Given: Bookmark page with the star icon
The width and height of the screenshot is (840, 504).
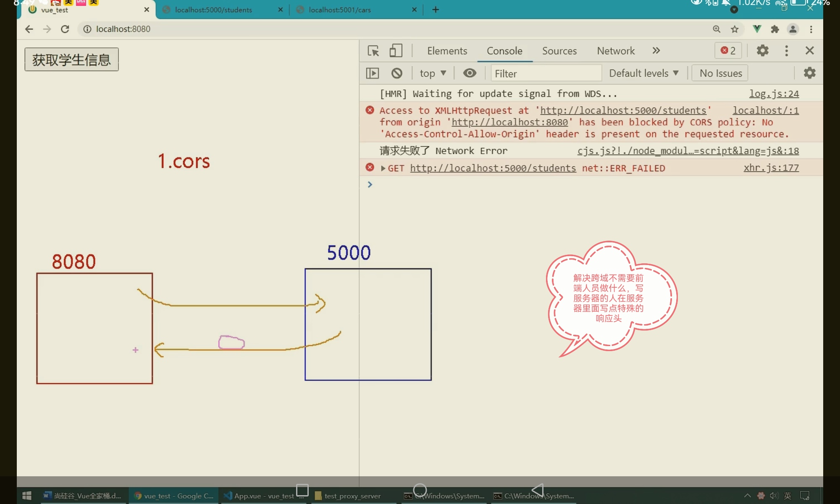Looking at the screenshot, I should 735,29.
